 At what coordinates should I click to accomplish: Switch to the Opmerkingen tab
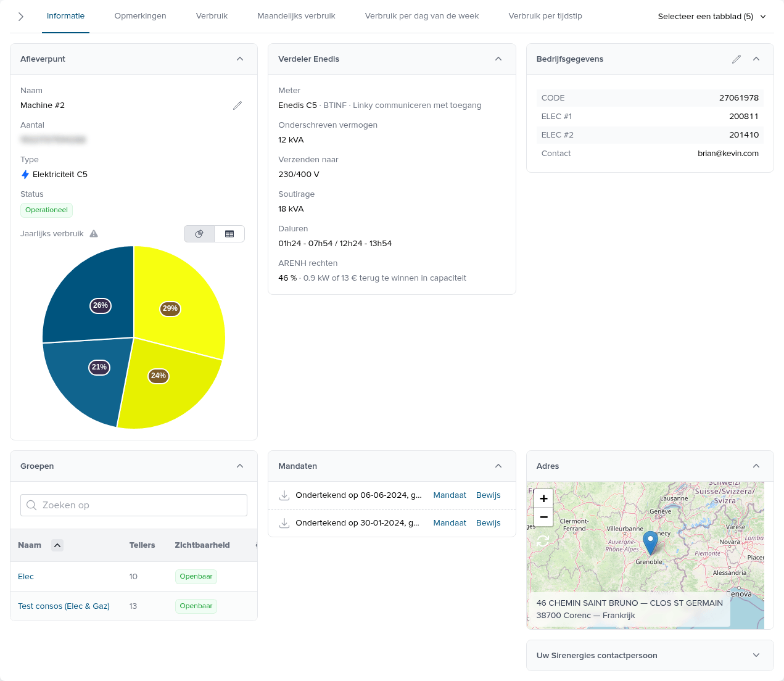(x=140, y=16)
